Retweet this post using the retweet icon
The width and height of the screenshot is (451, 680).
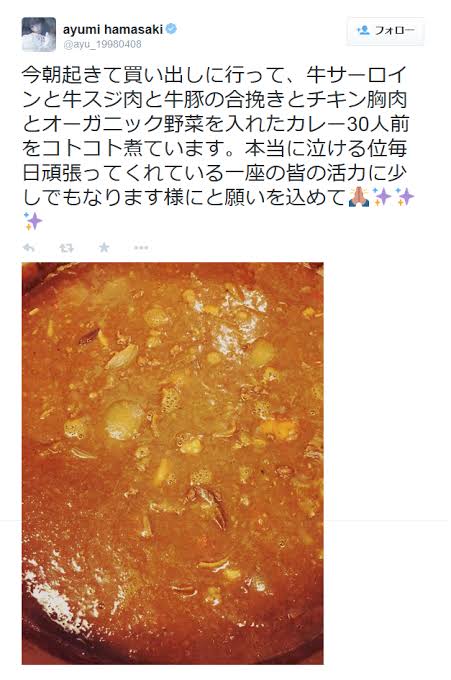[x=66, y=248]
